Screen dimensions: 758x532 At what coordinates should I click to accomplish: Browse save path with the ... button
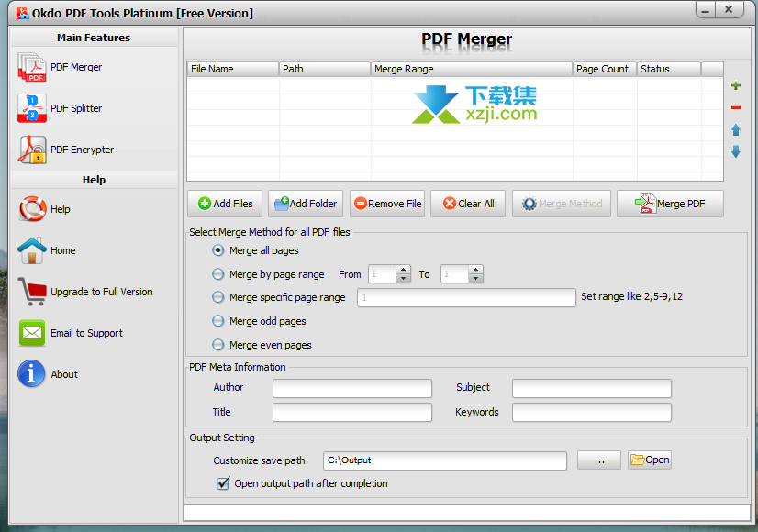coord(599,460)
